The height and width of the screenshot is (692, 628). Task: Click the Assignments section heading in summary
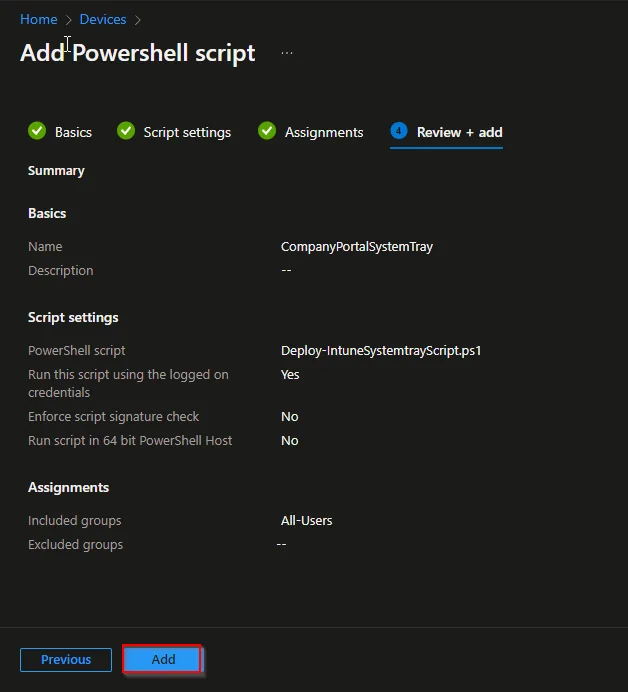(68, 488)
